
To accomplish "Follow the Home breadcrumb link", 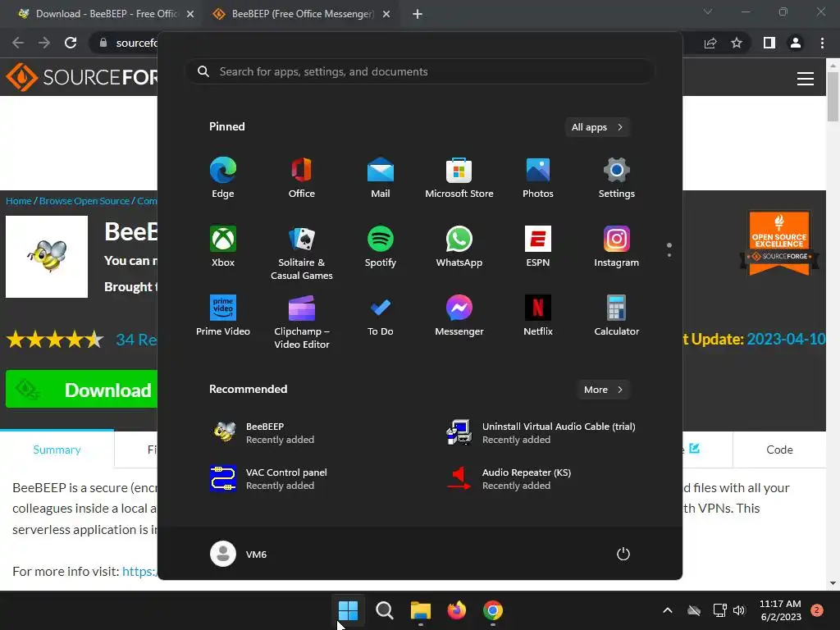I will click(19, 201).
